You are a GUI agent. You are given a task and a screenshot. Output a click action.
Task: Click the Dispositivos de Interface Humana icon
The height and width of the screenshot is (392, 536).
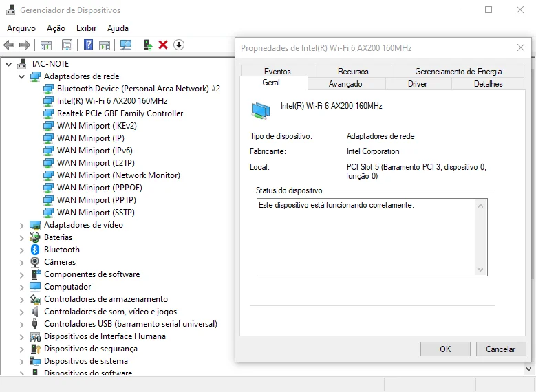35,336
